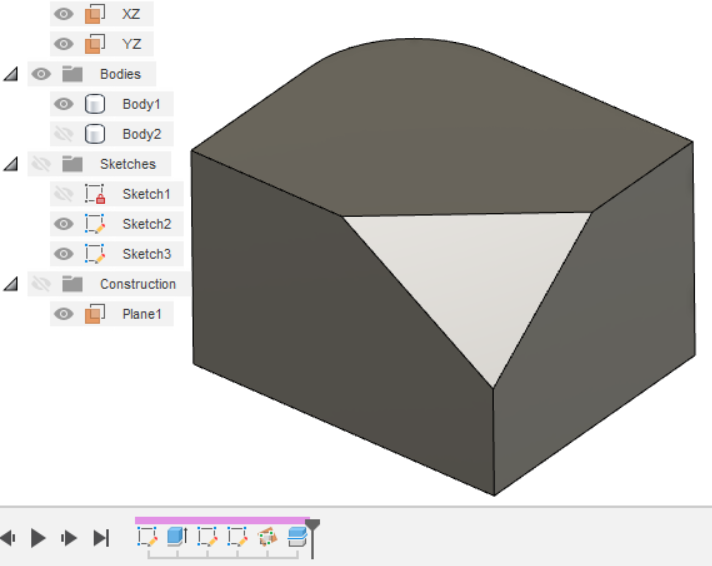Select Sketch2 in the browser tree
The image size is (712, 566).
tap(147, 224)
